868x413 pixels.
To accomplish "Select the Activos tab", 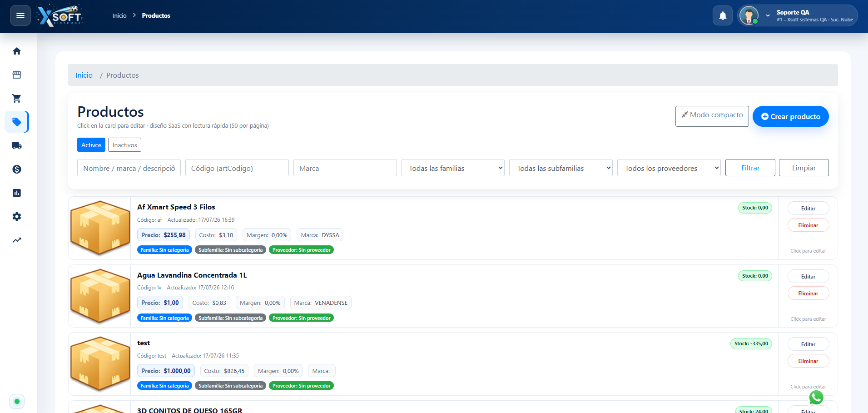I will tap(91, 145).
